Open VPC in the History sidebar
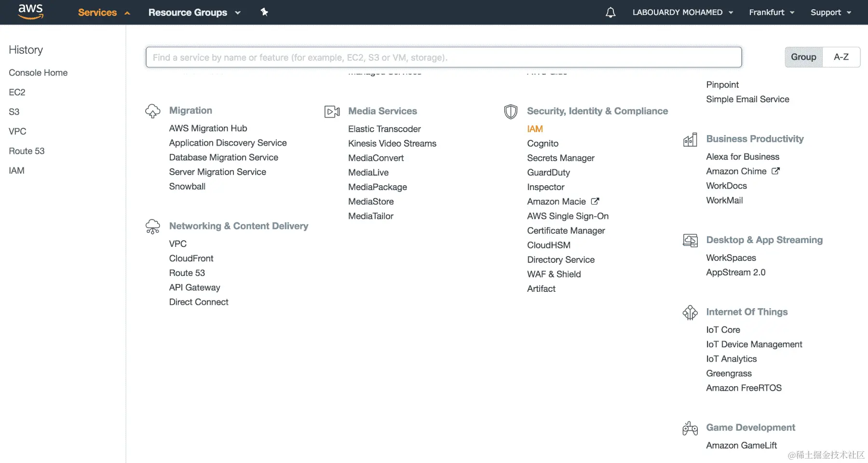Screen dimensions: 868x463 point(17,131)
